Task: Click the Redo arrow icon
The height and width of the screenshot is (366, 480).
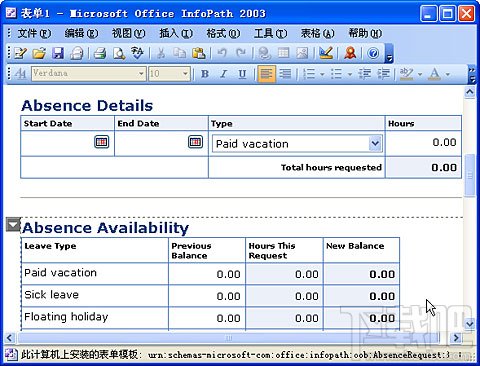Action: (x=241, y=53)
